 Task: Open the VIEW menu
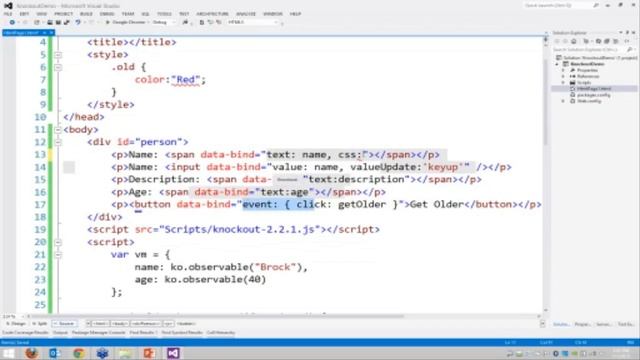42,14
